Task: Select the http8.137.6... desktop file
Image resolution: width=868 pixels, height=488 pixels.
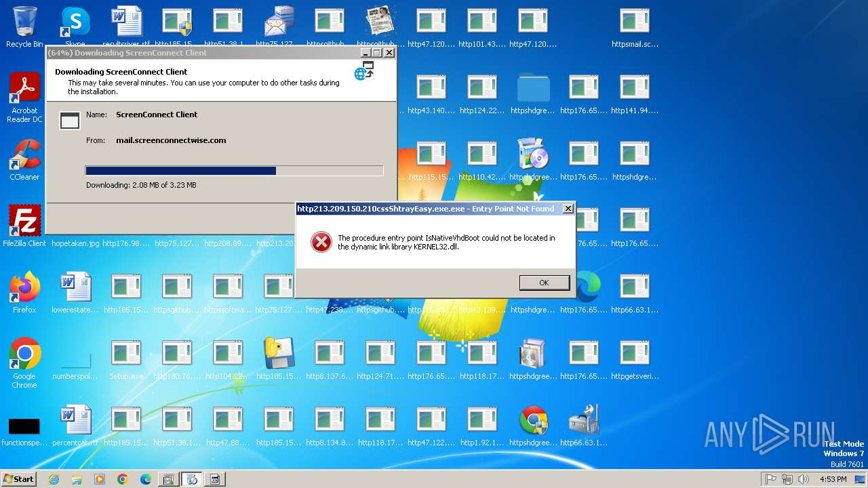Action: click(330, 359)
